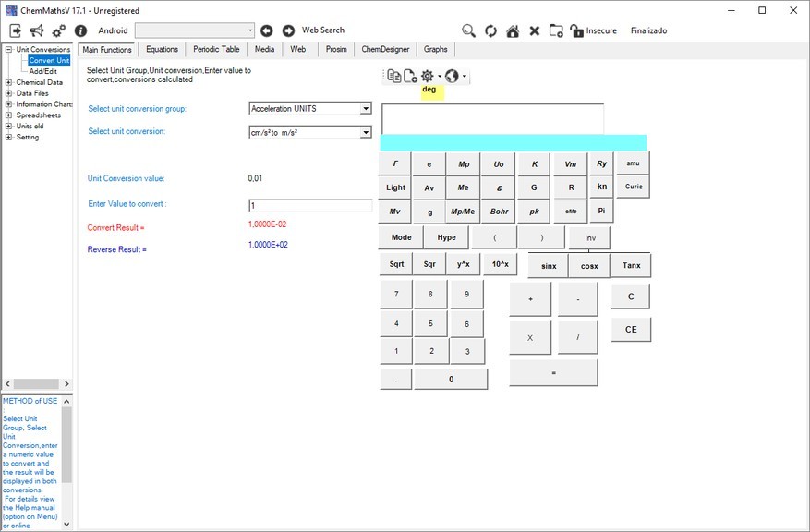Open the globe icon dropdown arrow
This screenshot has height=532, width=810.
(x=465, y=77)
